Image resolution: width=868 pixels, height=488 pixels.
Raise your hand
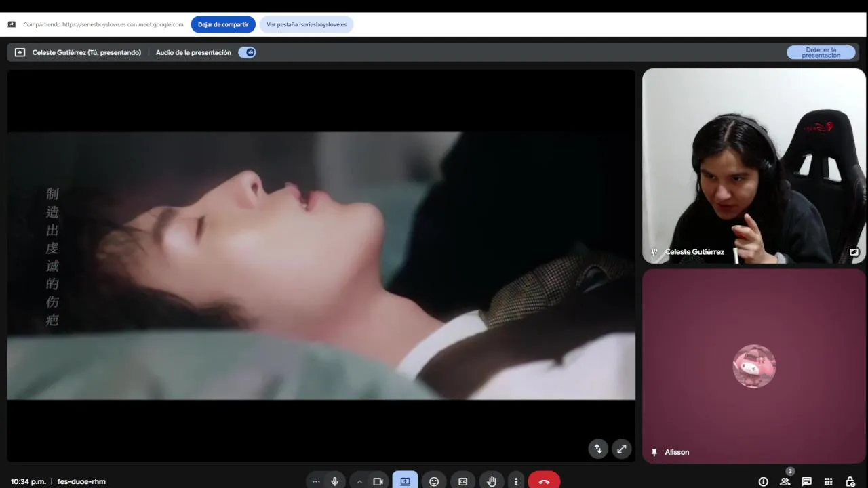(x=492, y=481)
